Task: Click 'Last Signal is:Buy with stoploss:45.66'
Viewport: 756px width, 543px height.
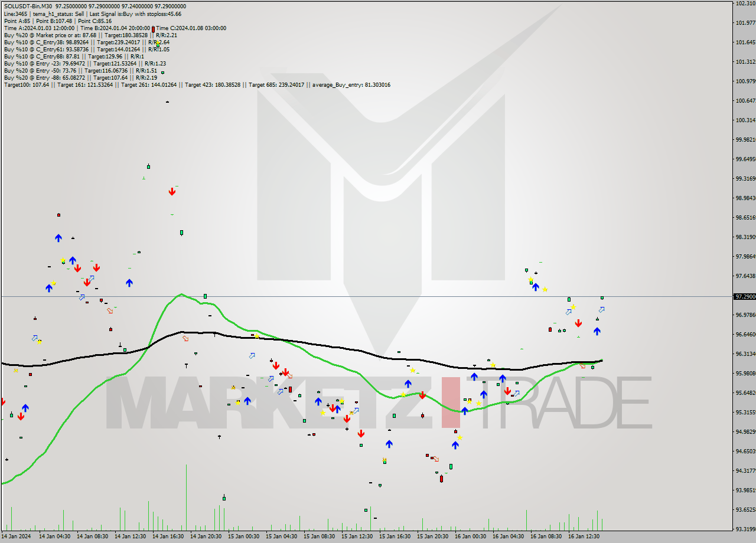Action: point(136,14)
